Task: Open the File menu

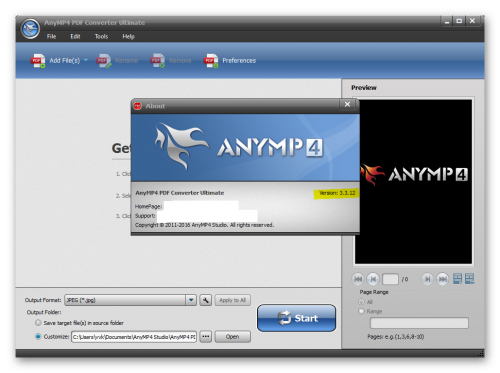Action: 51,36
